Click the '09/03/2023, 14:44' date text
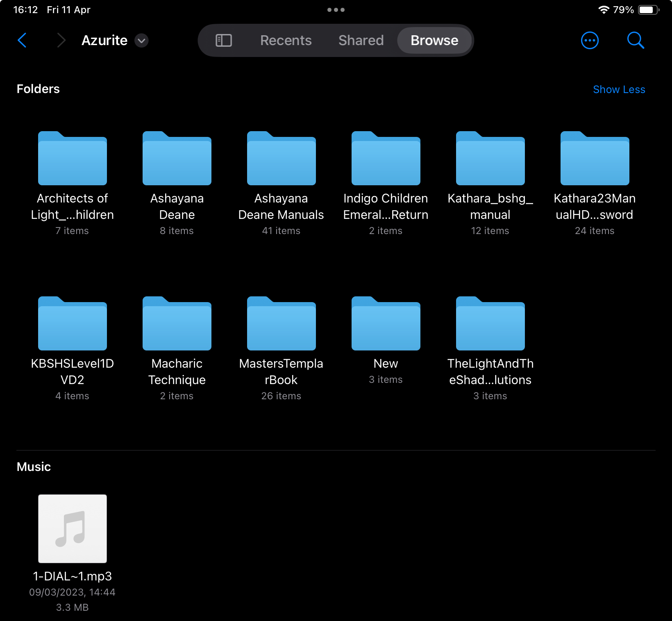 (73, 592)
